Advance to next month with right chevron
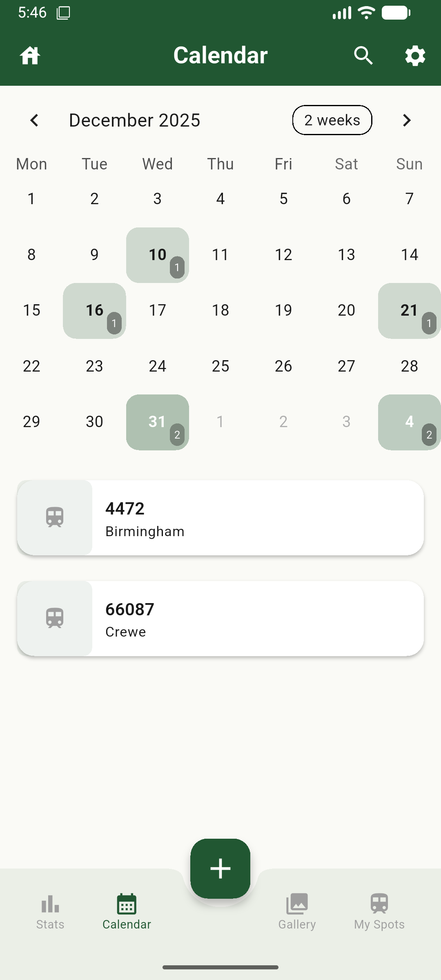This screenshot has height=980, width=441. click(x=406, y=120)
